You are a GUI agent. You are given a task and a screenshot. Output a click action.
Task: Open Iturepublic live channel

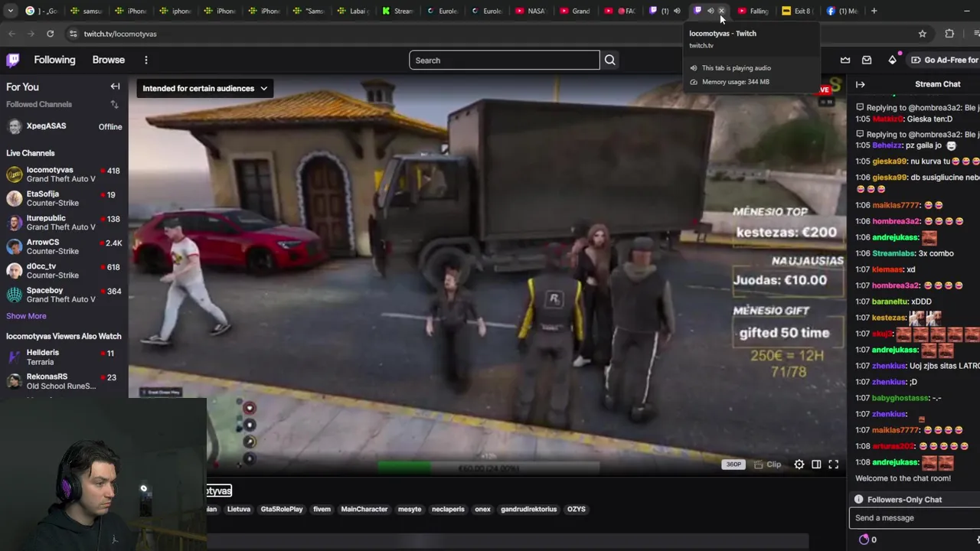pyautogui.click(x=64, y=223)
